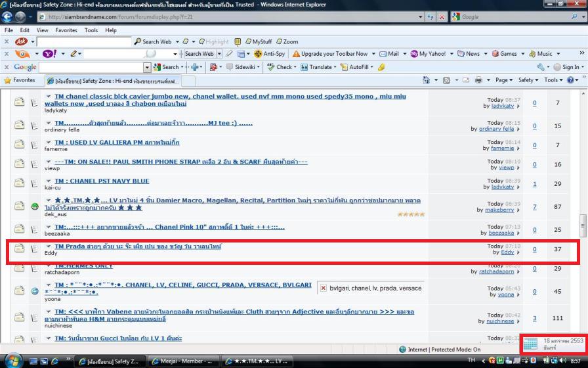The width and height of the screenshot is (588, 368).
Task: Click the Google toolbar Search button
Action: (x=167, y=67)
